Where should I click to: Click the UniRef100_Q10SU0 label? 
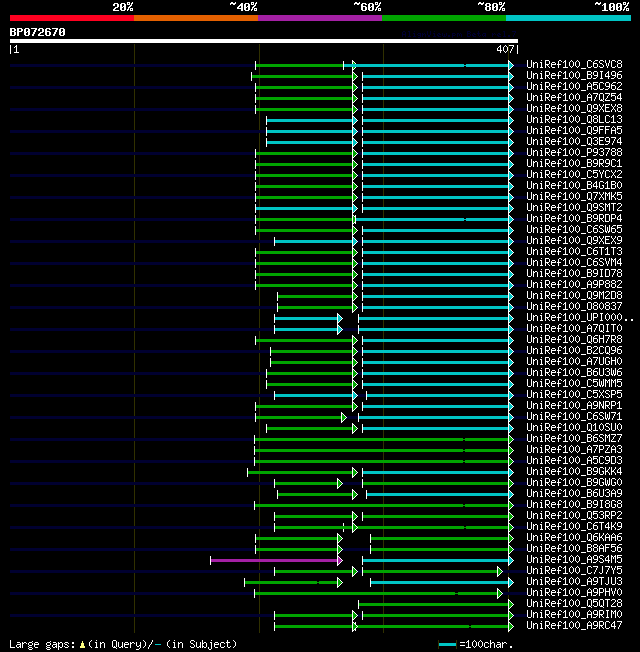coord(574,427)
